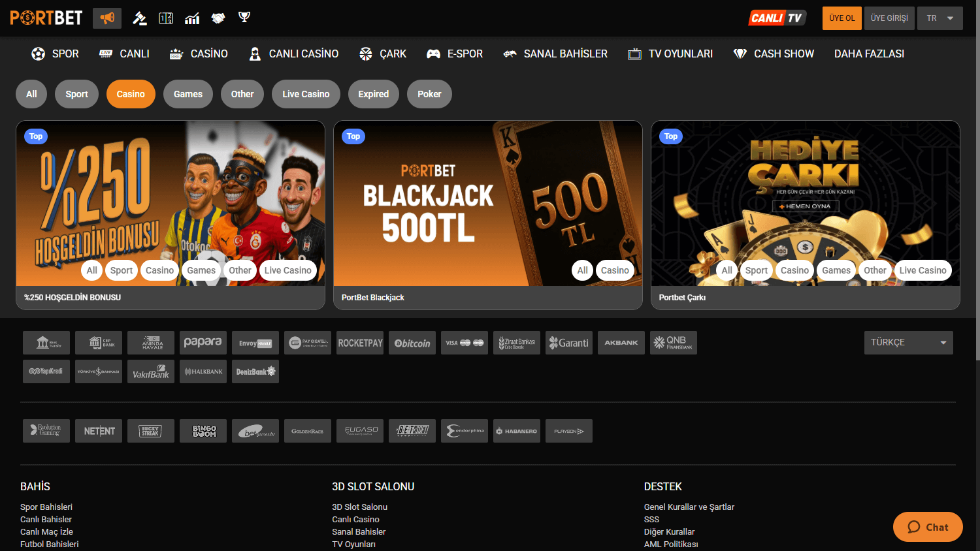Switch to the CANLI CASINO section
Viewport: 980px width, 551px height.
[293, 54]
